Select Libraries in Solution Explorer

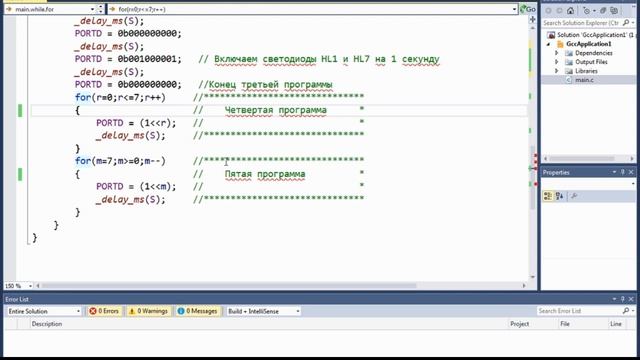point(586,71)
